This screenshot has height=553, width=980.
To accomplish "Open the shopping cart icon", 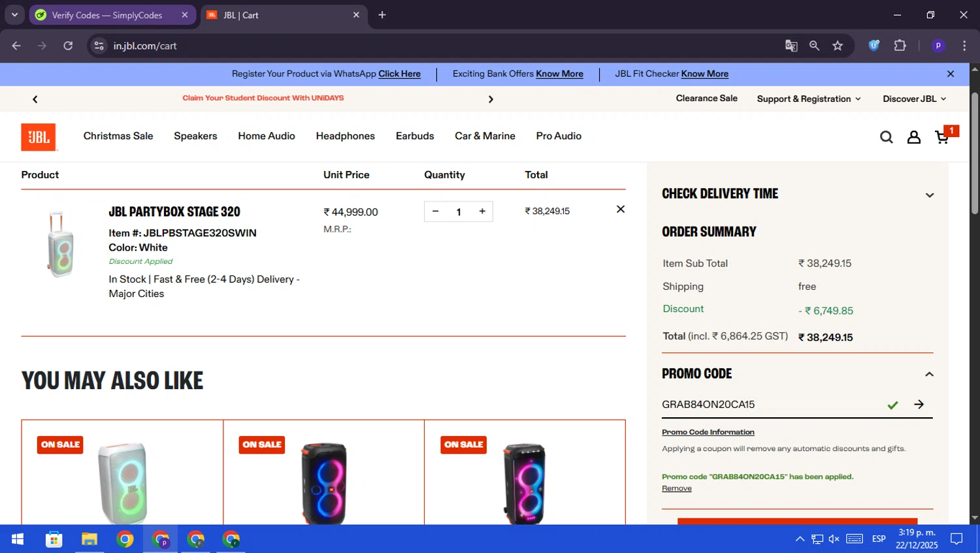I will [942, 137].
